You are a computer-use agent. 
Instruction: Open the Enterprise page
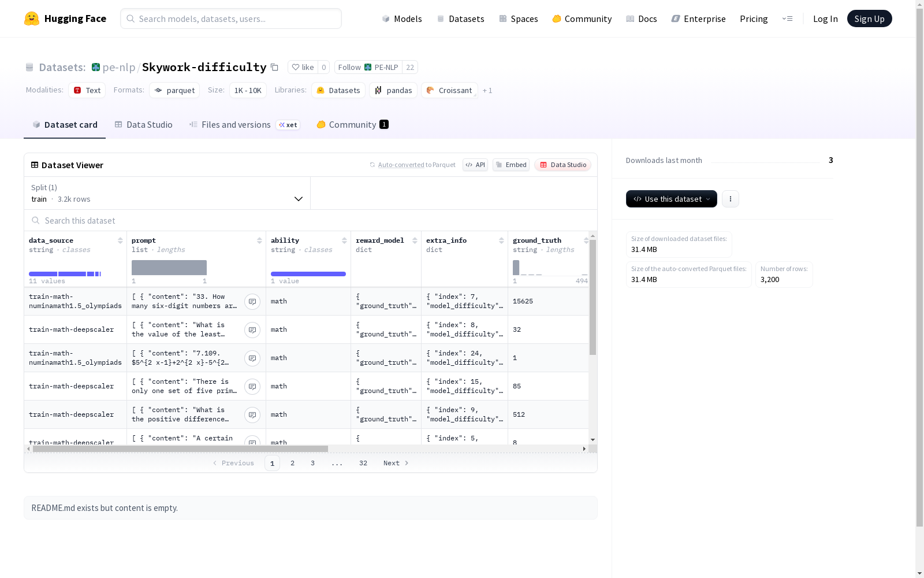(x=698, y=18)
